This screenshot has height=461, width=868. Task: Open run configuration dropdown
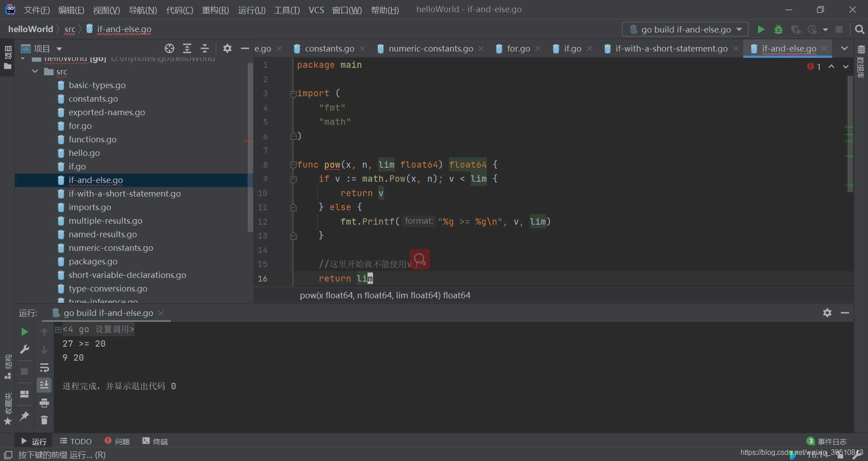point(685,29)
